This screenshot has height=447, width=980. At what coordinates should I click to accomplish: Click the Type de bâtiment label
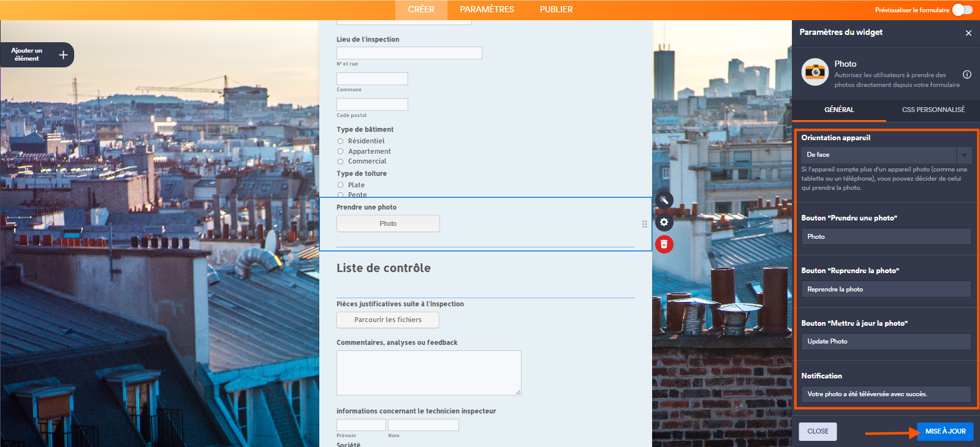[x=365, y=130]
